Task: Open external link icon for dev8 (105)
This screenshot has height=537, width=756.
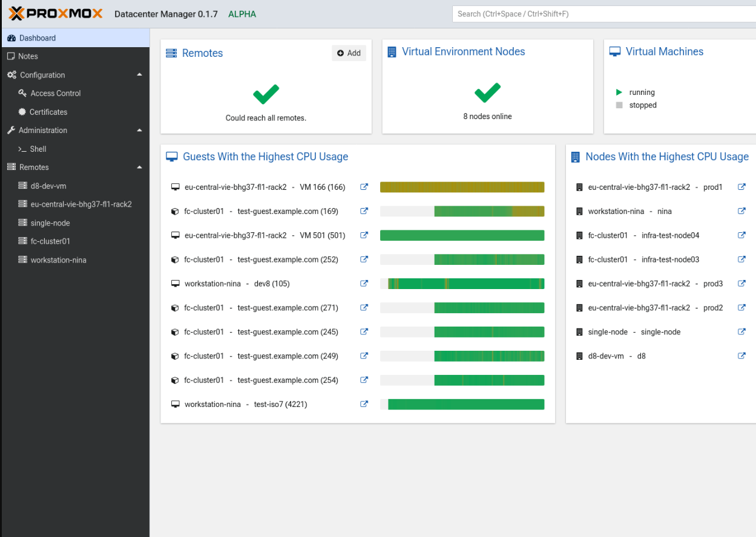Action: pyautogui.click(x=364, y=284)
